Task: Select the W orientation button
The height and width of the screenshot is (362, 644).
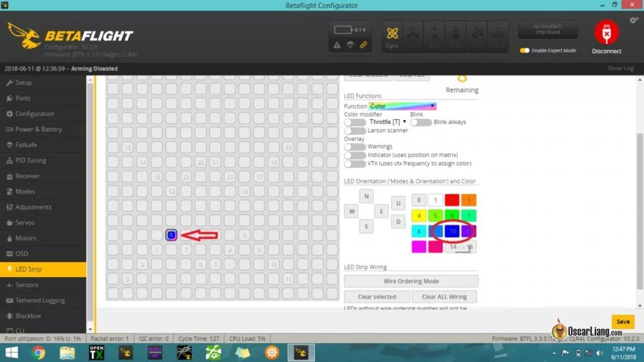Action: [352, 212]
